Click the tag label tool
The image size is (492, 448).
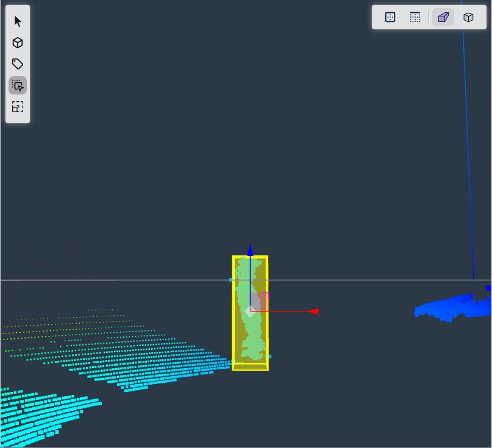[18, 64]
